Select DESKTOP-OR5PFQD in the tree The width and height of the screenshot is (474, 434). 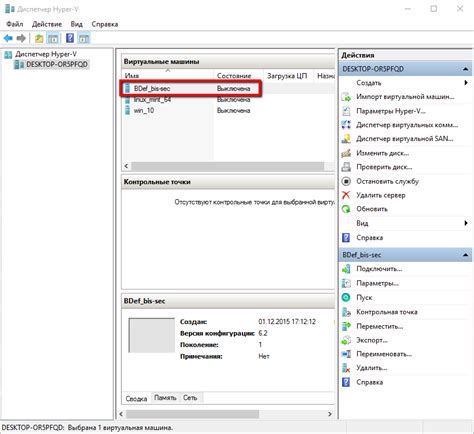[x=57, y=64]
